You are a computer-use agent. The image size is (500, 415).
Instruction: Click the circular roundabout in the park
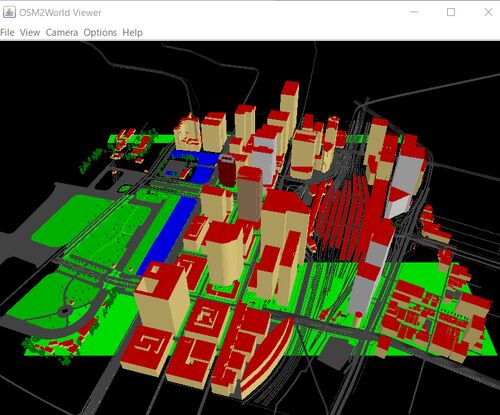64,312
